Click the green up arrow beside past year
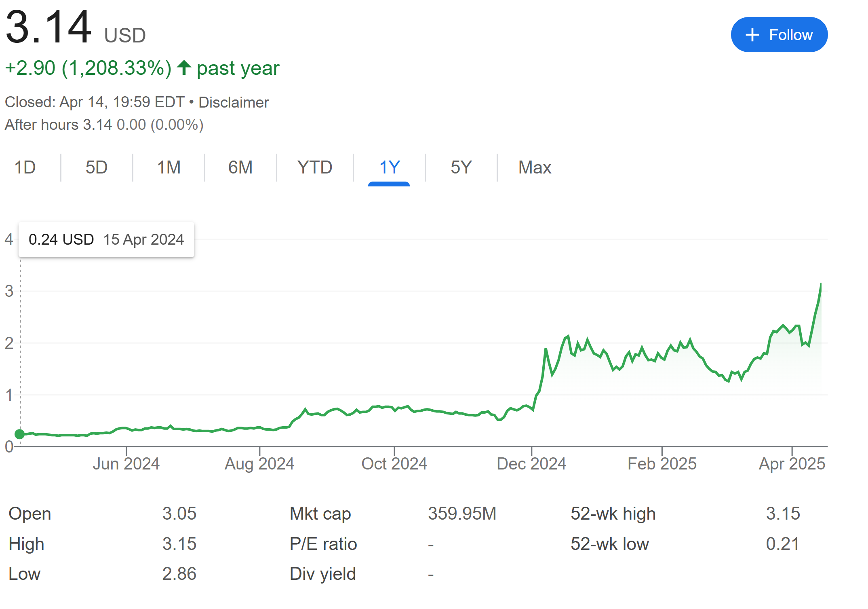868x609 pixels. click(x=184, y=68)
